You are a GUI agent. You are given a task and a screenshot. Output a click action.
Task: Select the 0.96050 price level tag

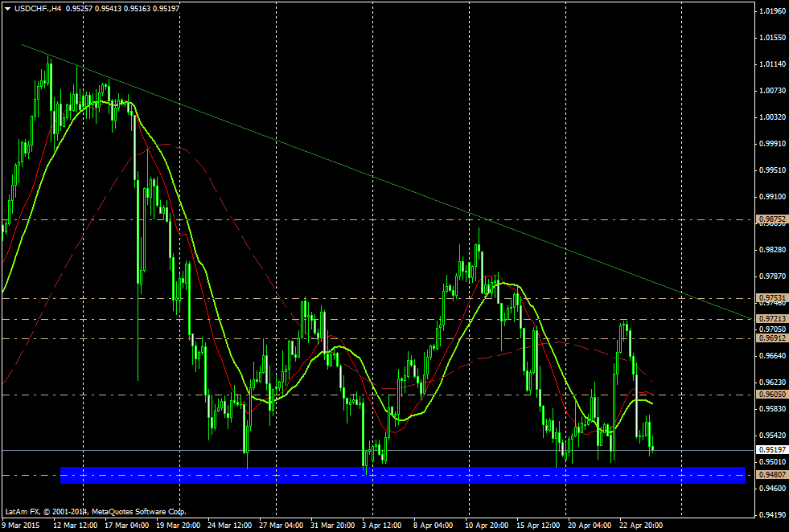pyautogui.click(x=771, y=395)
